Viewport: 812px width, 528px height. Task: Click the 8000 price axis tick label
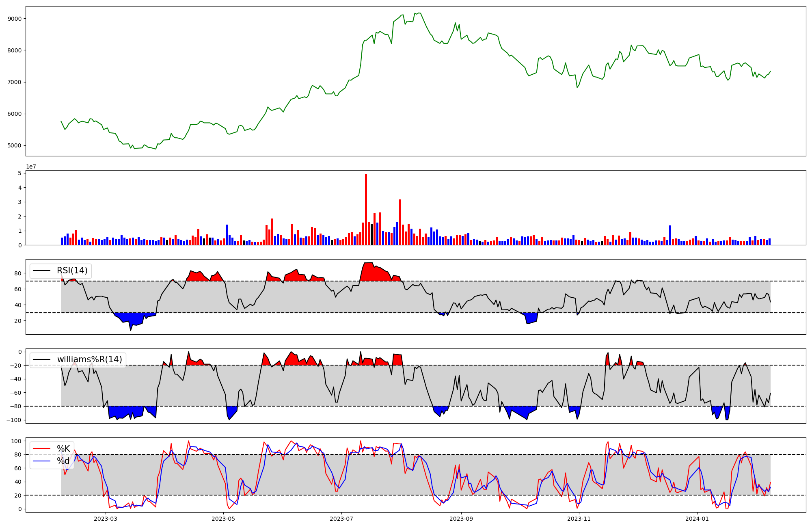[x=15, y=50]
